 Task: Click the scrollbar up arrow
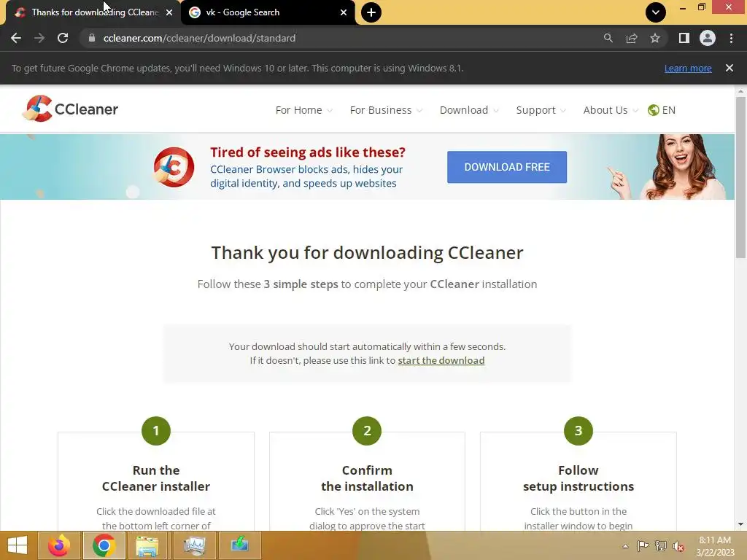point(740,90)
